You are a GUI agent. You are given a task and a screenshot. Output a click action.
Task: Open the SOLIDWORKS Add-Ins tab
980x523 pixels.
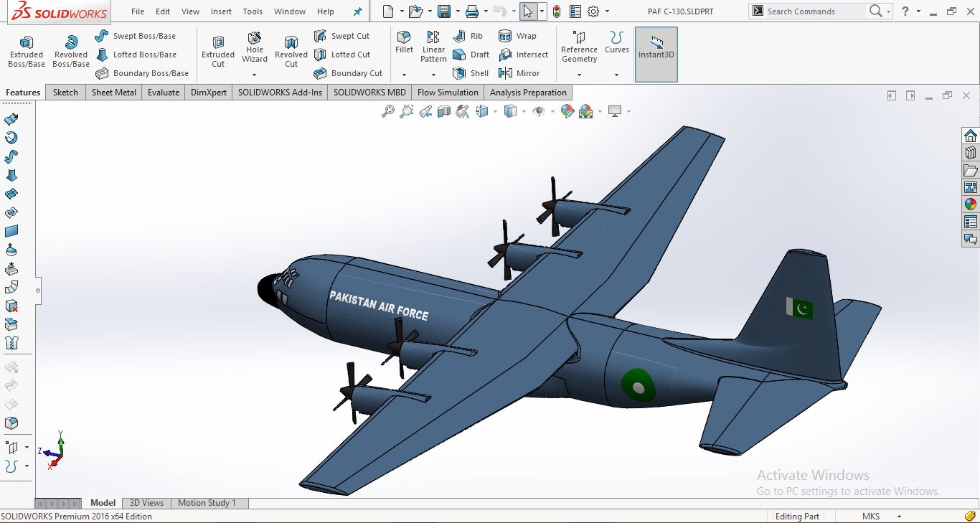280,93
